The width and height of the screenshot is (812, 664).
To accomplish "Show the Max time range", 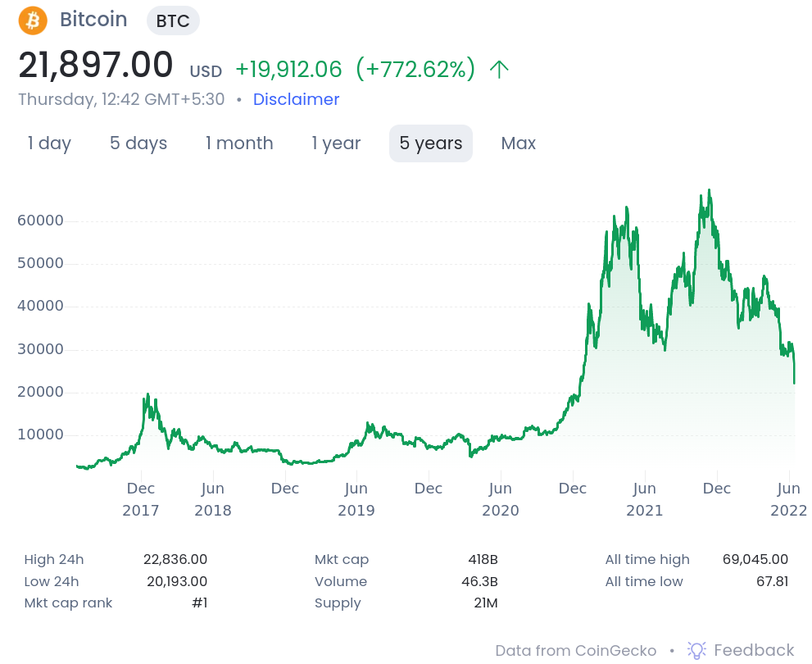I will [519, 143].
